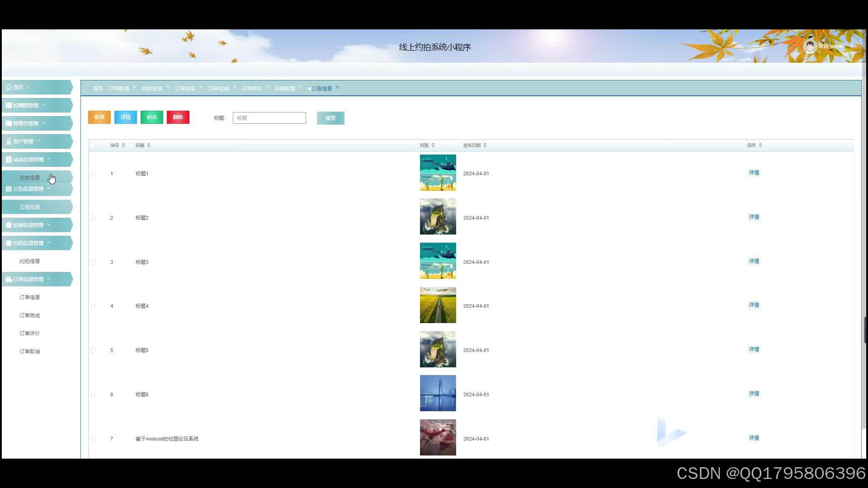868x488 pixels.
Task: Switch to the 订单评价 tab
Action: coord(251,89)
